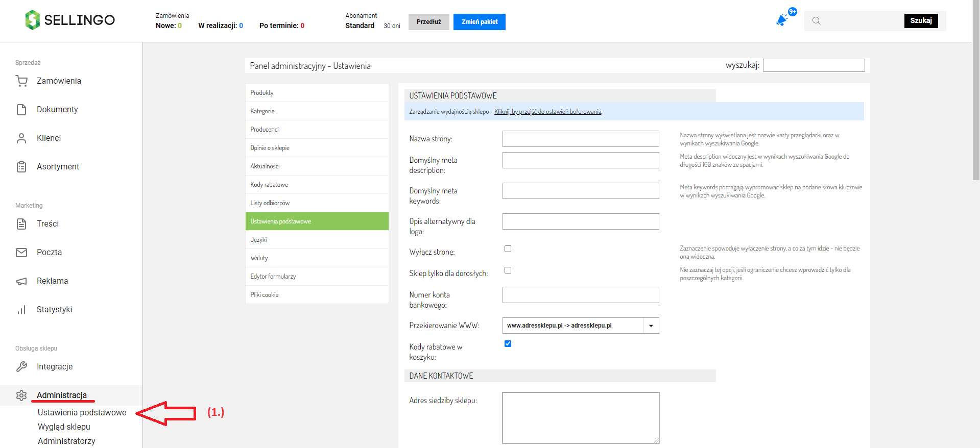Open Zamówienia in the sidebar

point(59,81)
